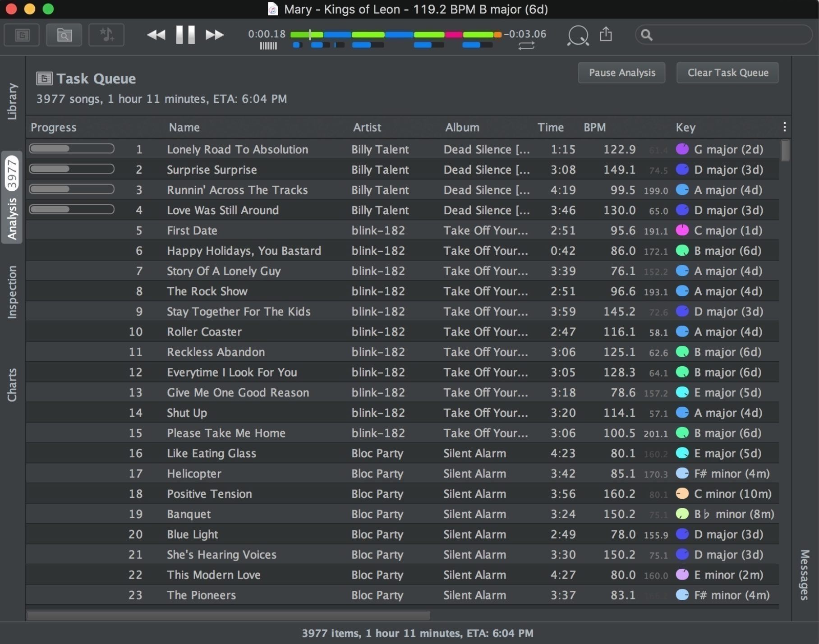
Task: Open the Messages side panel
Action: coord(805,575)
